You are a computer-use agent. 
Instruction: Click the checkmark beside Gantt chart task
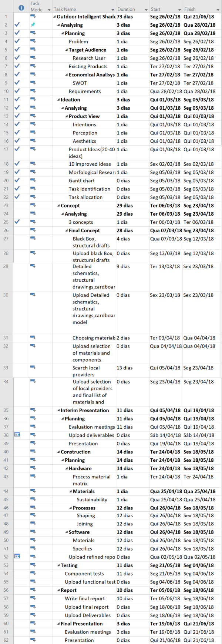pos(17,180)
